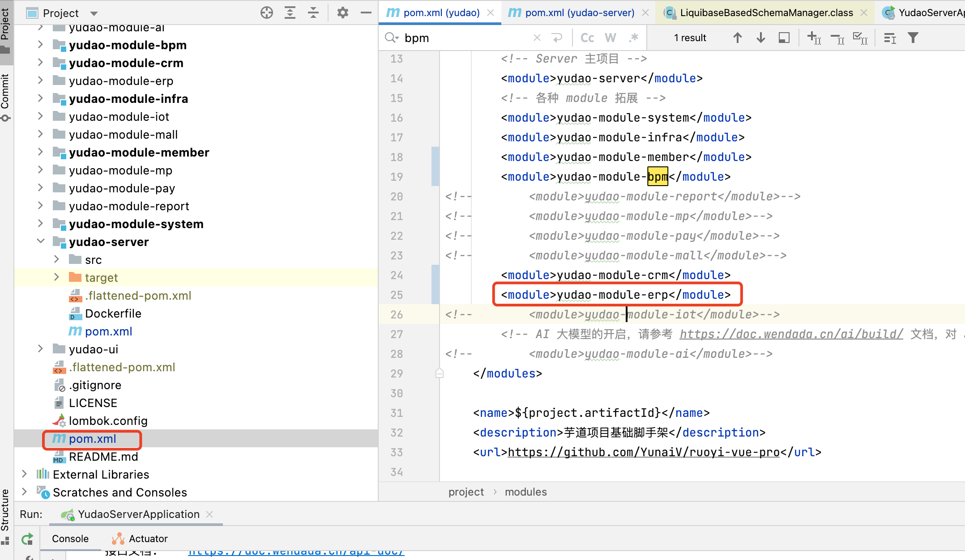This screenshot has width=965, height=560.
Task: Add selection for next occurrence
Action: coord(814,38)
